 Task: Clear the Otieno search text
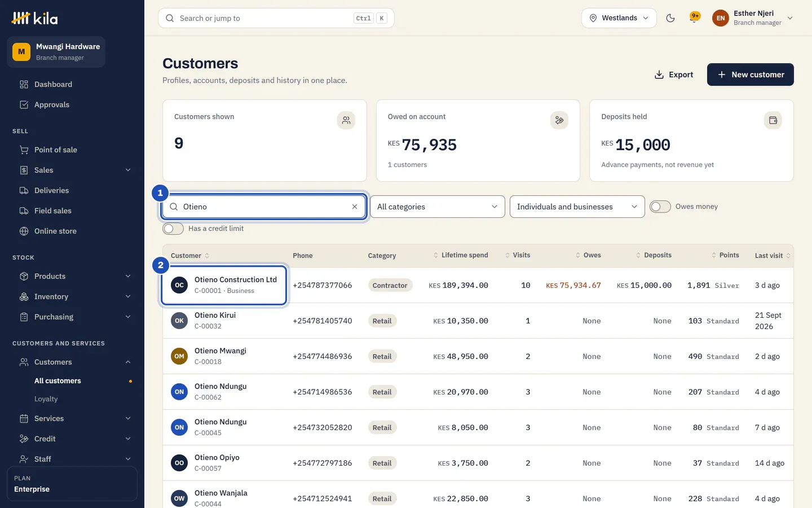(x=355, y=207)
